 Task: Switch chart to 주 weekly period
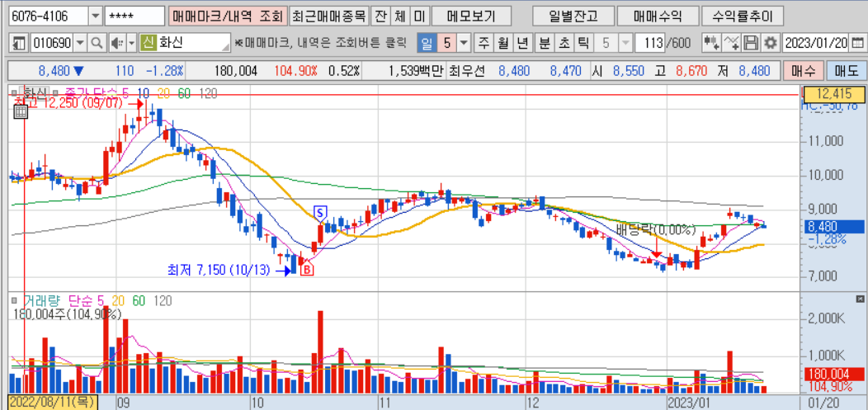(x=484, y=43)
